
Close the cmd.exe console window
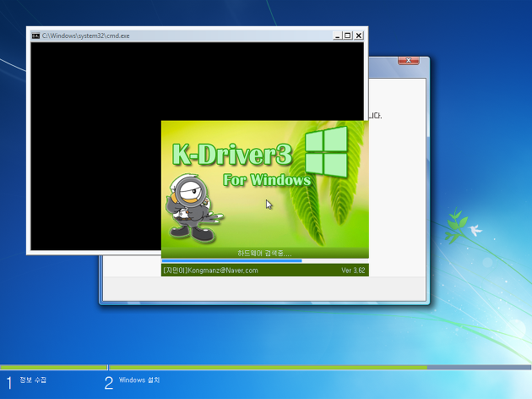pyautogui.click(x=359, y=36)
